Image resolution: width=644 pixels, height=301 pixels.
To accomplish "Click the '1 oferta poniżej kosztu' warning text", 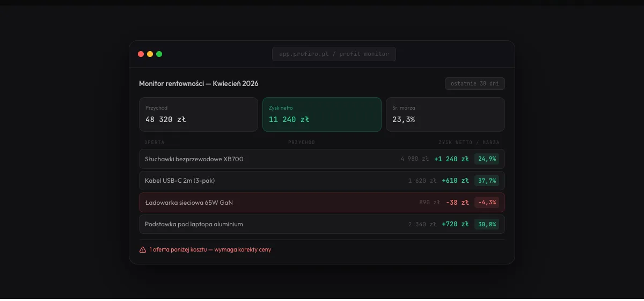I will point(210,249).
